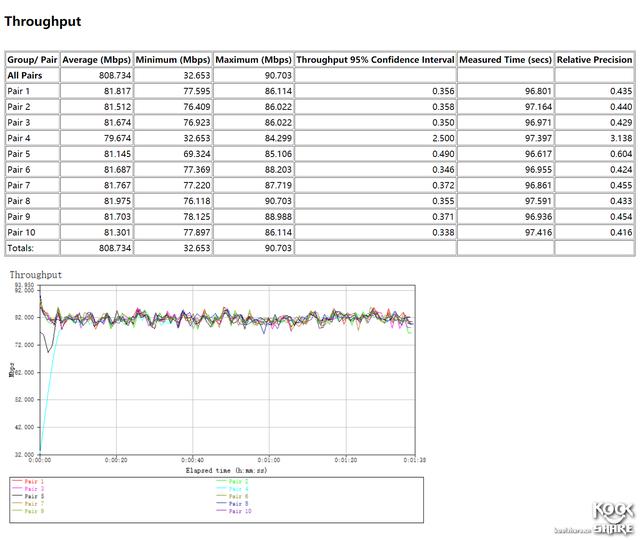
Task: Click the Throughput chart title
Action: 36,275
